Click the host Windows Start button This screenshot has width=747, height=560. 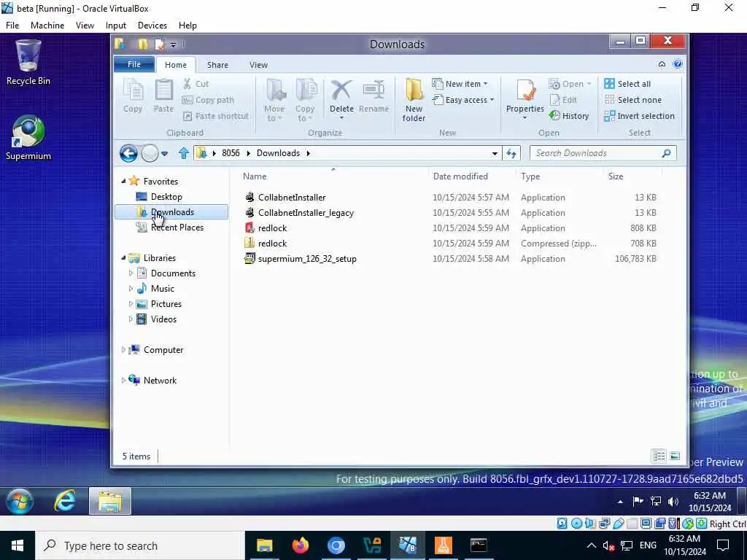point(18,545)
